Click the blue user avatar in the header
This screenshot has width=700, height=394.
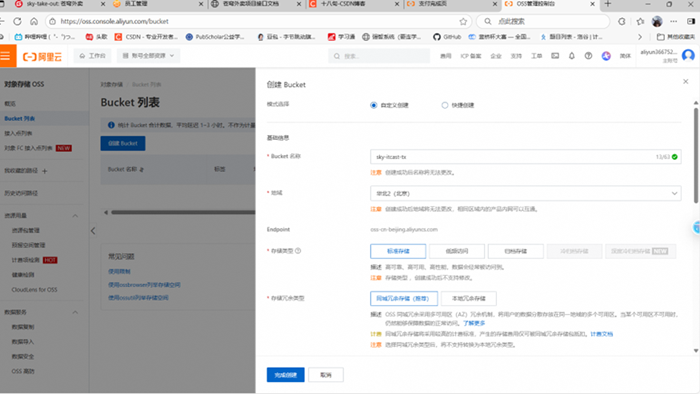click(688, 55)
